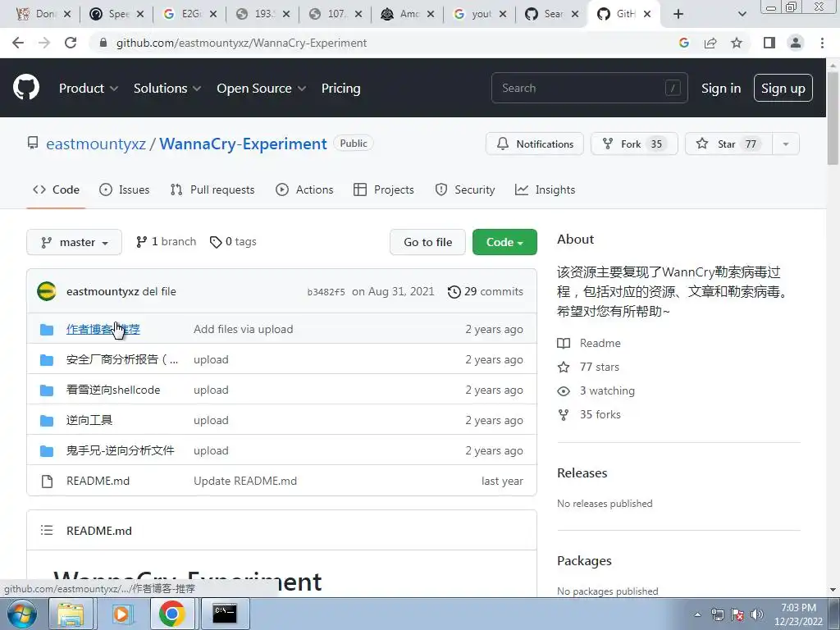Close the Don... browser tab
Viewport: 840px width, 630px height.
coord(67,14)
